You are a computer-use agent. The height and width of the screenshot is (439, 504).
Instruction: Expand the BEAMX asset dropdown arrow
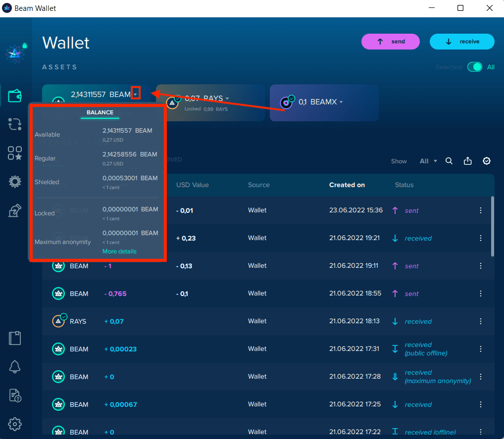click(341, 102)
